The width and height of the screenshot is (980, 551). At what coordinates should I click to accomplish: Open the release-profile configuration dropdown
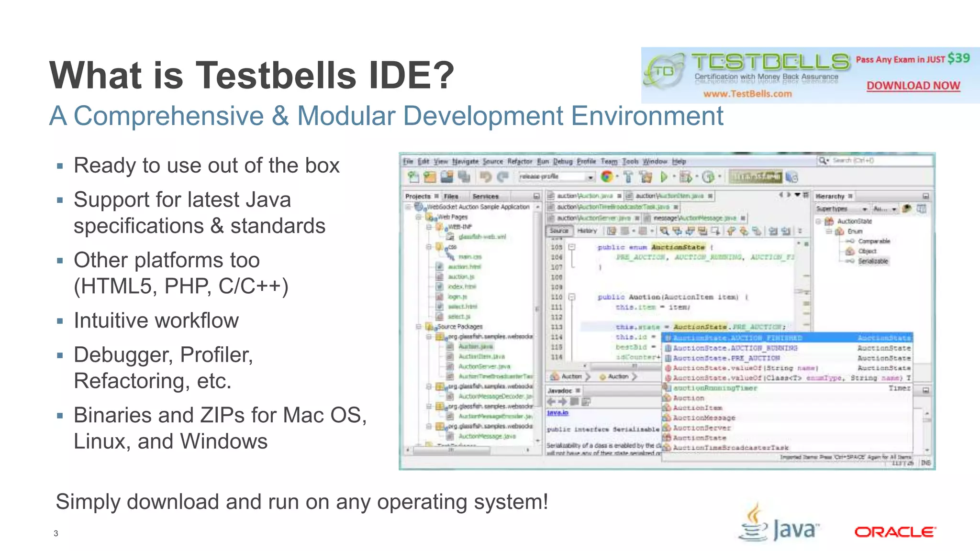pos(591,176)
